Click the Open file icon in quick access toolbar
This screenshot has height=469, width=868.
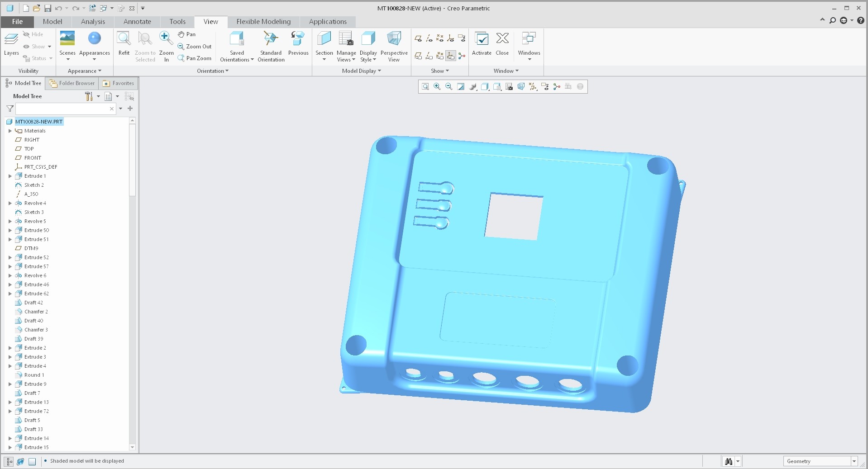[x=37, y=8]
